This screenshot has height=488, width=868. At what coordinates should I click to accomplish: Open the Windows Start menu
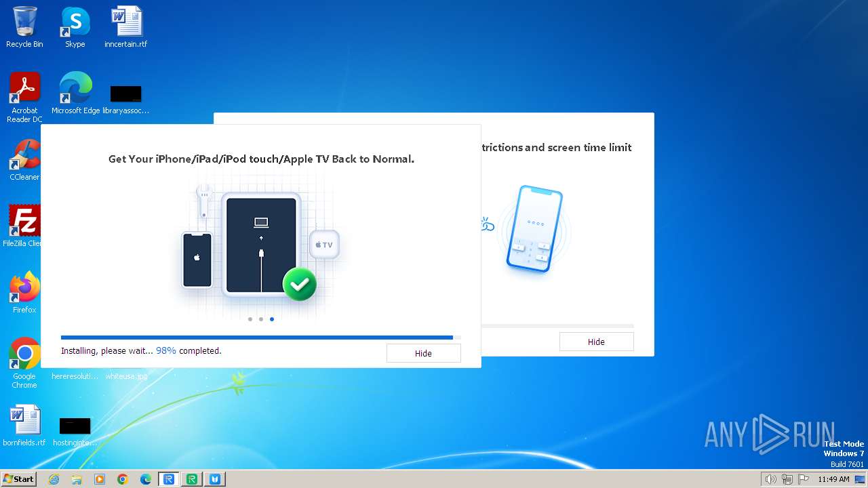click(18, 479)
